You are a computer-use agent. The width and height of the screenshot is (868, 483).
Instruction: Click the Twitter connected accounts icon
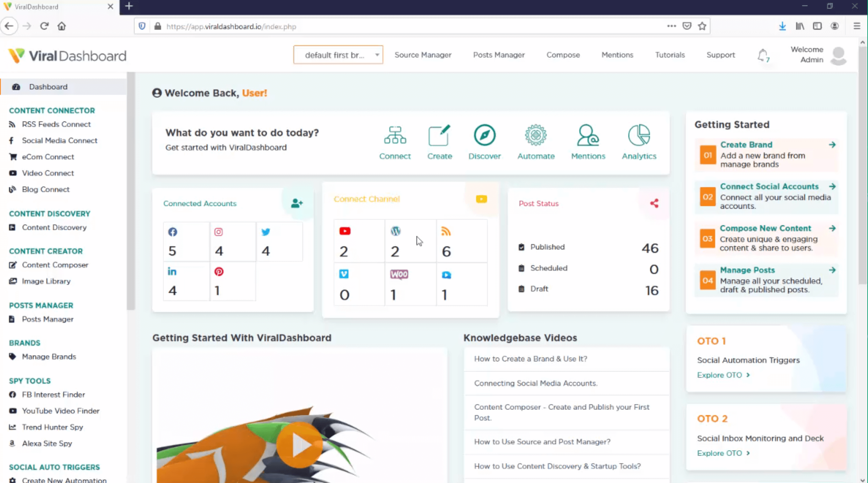pyautogui.click(x=266, y=232)
